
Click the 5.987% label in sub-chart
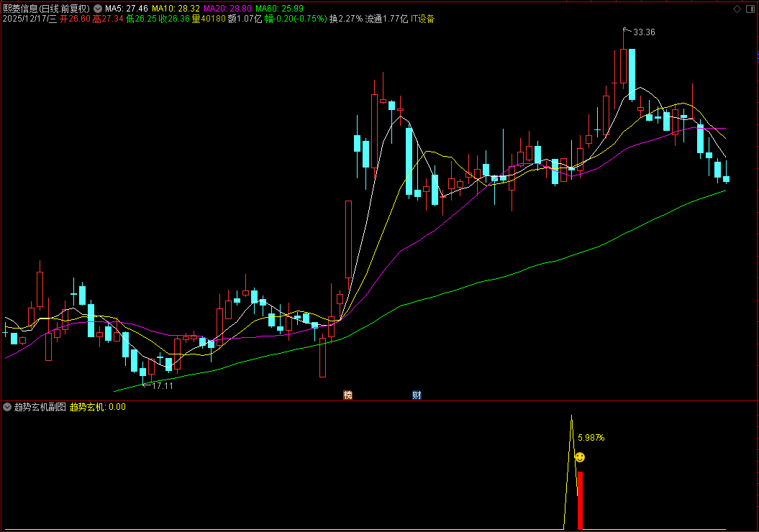pos(591,438)
